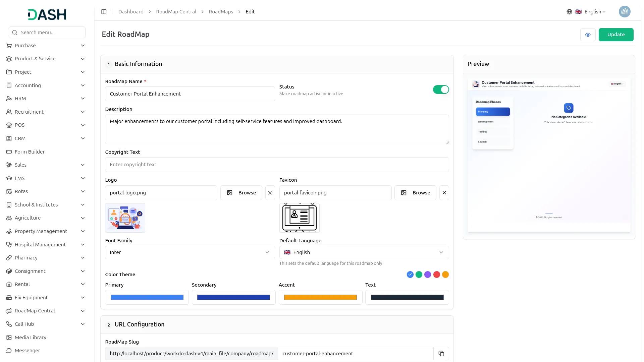Click the globe language icon in header
This screenshot has height=362, width=644.
[x=569, y=11]
